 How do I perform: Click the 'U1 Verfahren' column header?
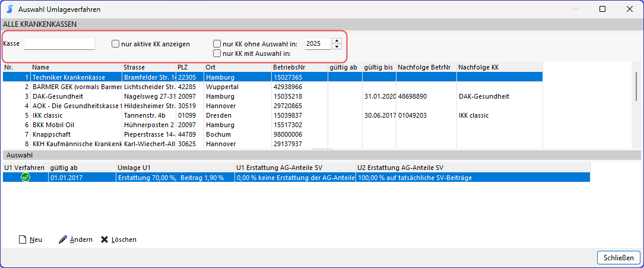26,168
